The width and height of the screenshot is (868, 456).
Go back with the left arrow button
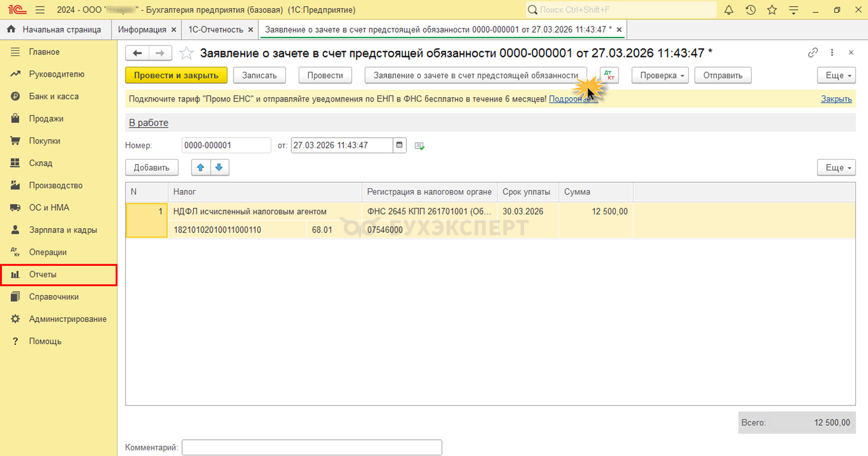pyautogui.click(x=137, y=53)
